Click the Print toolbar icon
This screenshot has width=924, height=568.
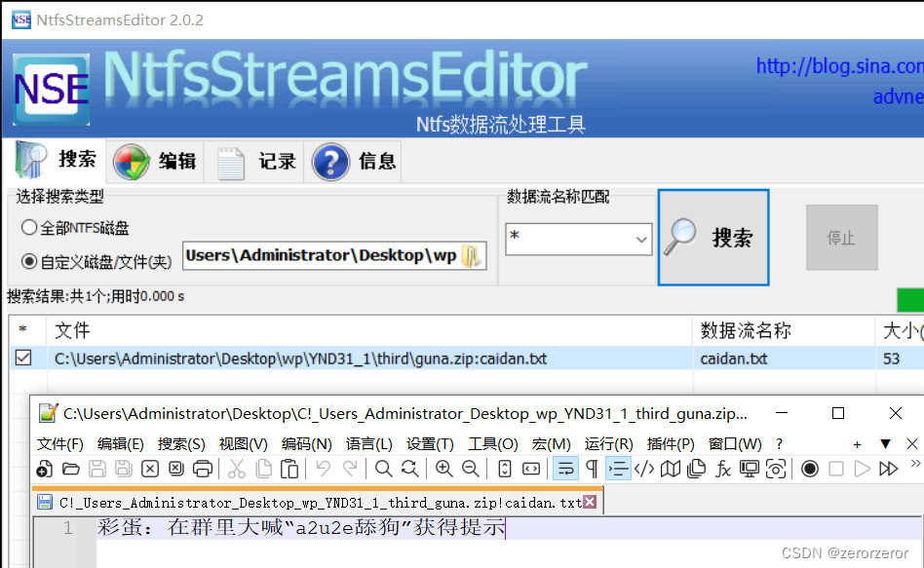pyautogui.click(x=203, y=469)
